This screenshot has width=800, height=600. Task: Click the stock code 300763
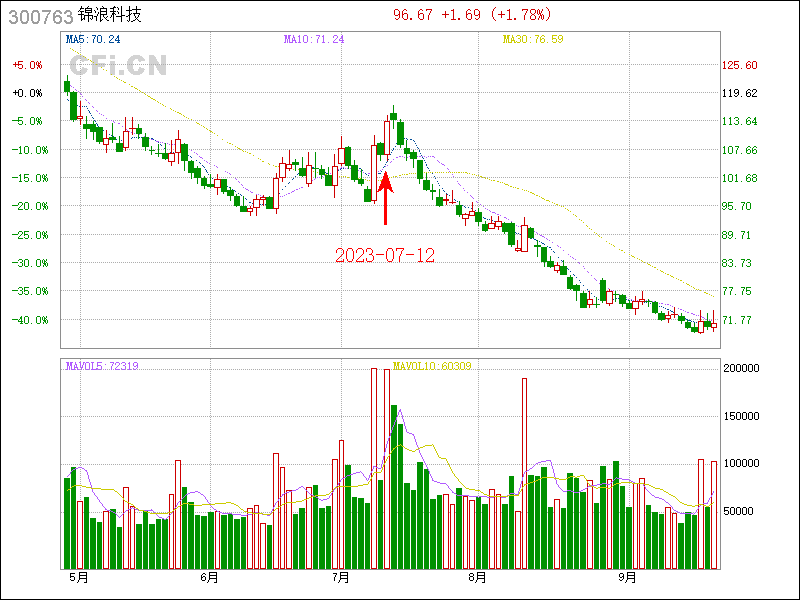pyautogui.click(x=37, y=16)
